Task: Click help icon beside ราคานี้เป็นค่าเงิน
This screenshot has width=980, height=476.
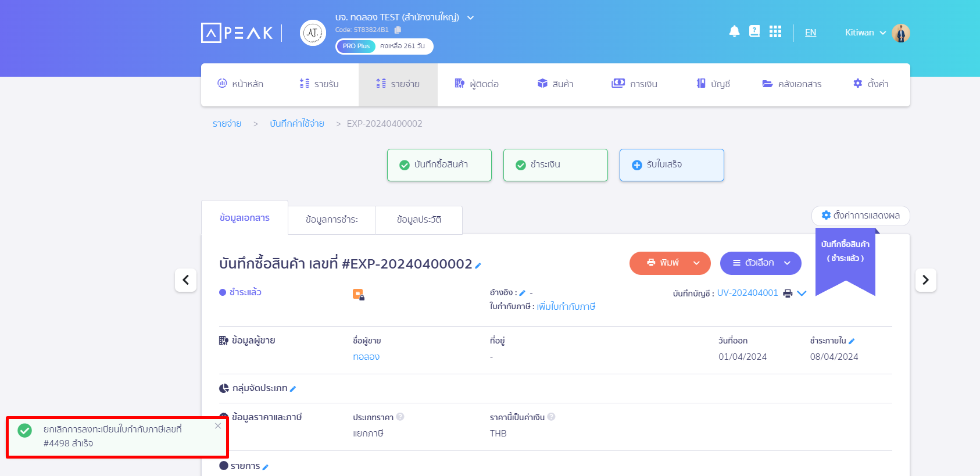Action: [551, 417]
